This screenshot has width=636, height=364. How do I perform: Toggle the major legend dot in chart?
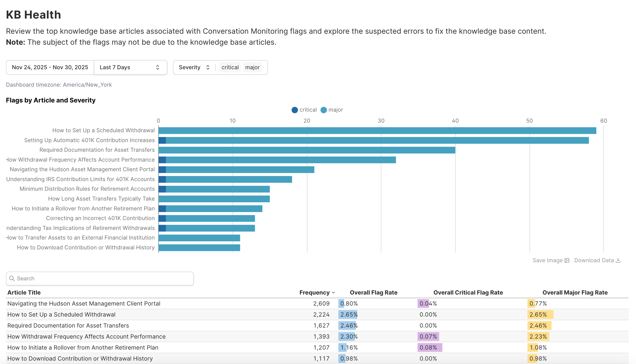[x=324, y=110]
